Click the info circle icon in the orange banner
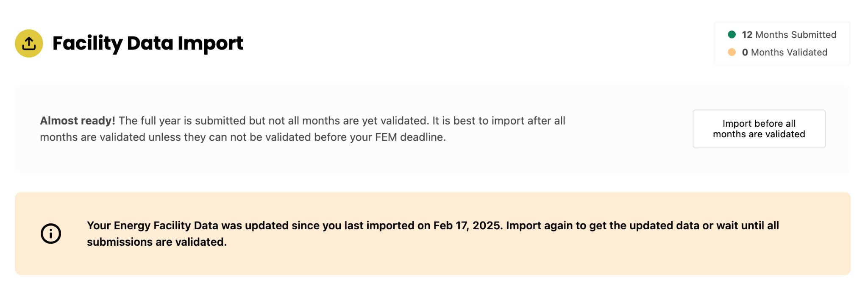Screen dimensions: 868x303 pyautogui.click(x=51, y=234)
